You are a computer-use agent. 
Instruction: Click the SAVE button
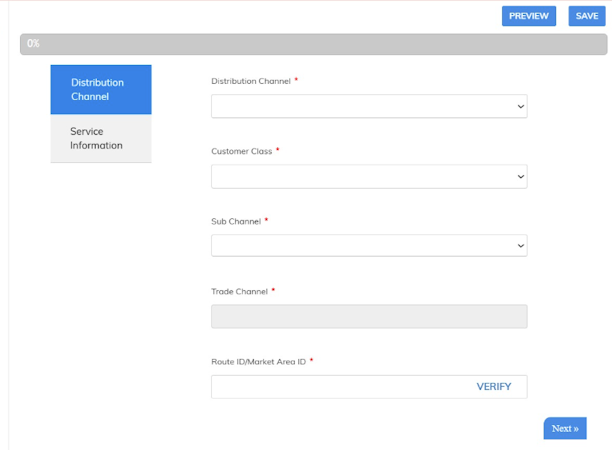(x=587, y=16)
